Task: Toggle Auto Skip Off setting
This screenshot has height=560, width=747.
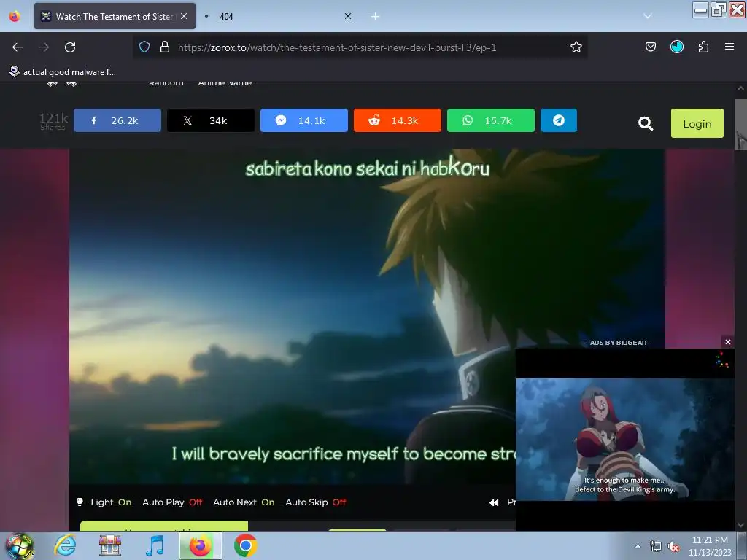Action: point(315,502)
